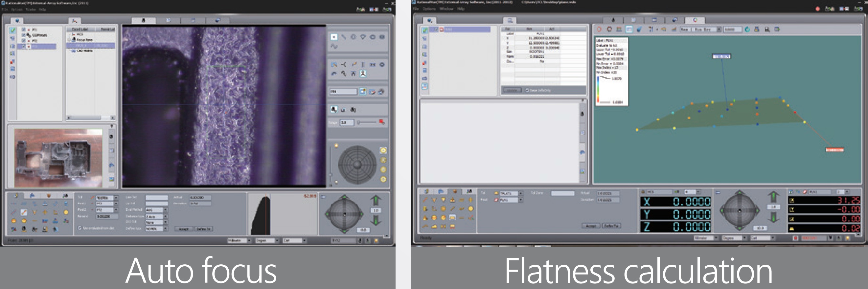
Task: Click the Accept button in left window
Action: (183, 229)
